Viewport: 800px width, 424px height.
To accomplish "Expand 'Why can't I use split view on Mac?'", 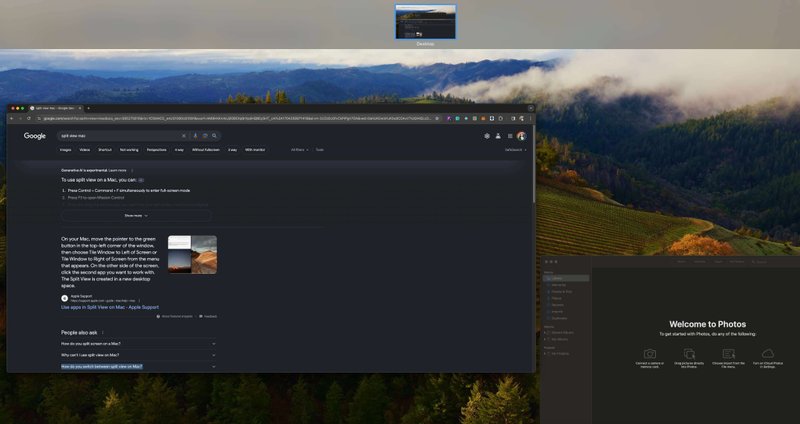I will click(138, 355).
